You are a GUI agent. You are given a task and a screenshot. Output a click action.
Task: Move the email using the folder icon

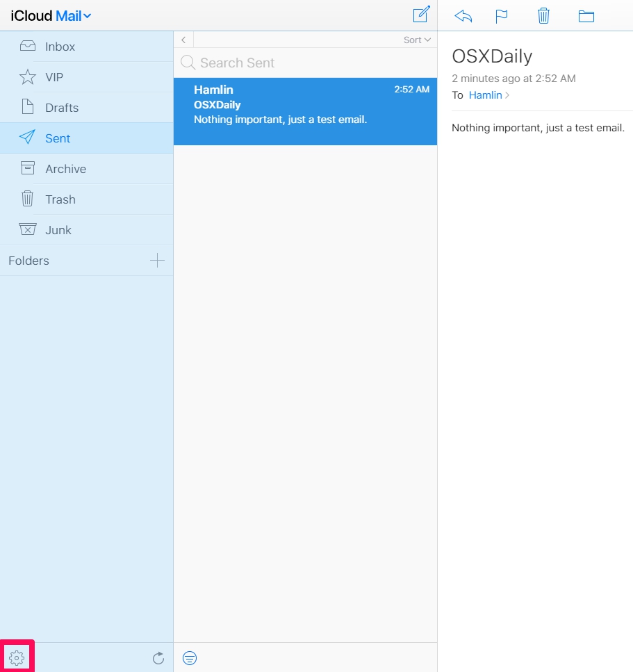coord(586,15)
